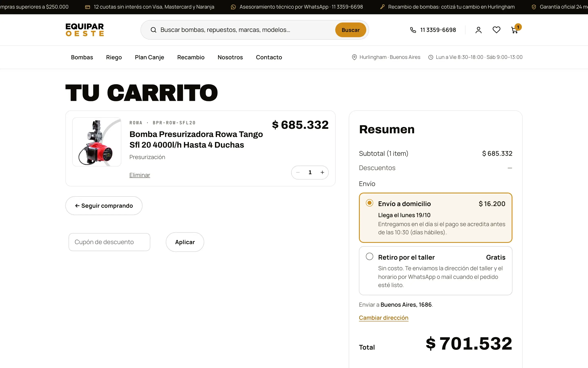This screenshot has width=588, height=368.
Task: Open the Contacto page
Action: click(x=269, y=57)
